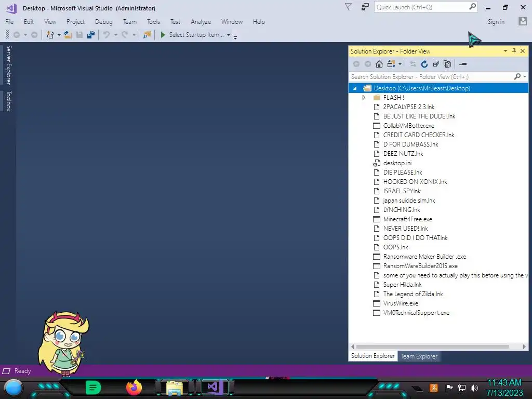Click Solution Explorer Refresh icon
This screenshot has width=532, height=399.
[x=424, y=64]
